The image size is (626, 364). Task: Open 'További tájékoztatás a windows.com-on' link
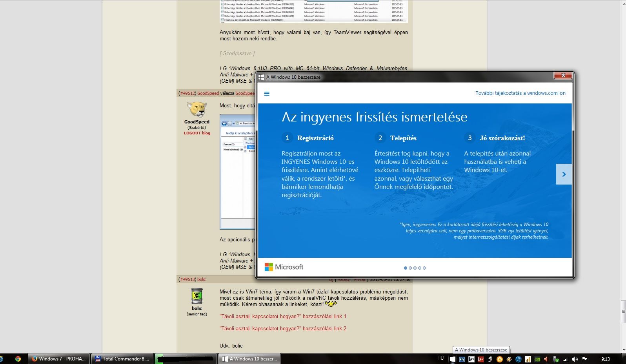520,93
